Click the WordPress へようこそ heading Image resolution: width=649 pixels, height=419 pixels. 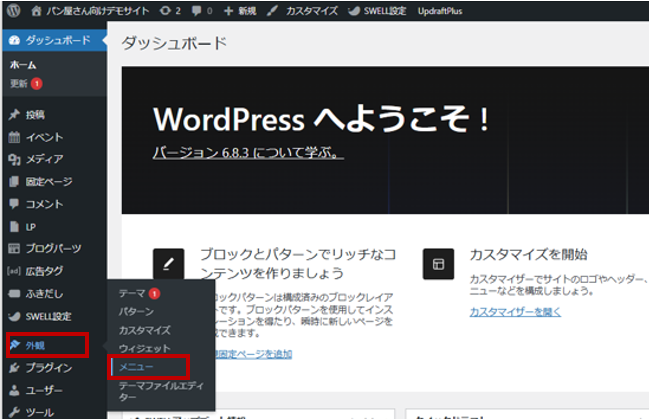click(321, 119)
